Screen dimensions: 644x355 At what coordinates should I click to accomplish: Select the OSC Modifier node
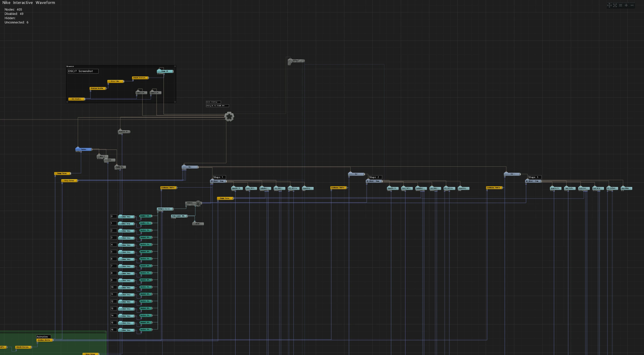coord(76,99)
